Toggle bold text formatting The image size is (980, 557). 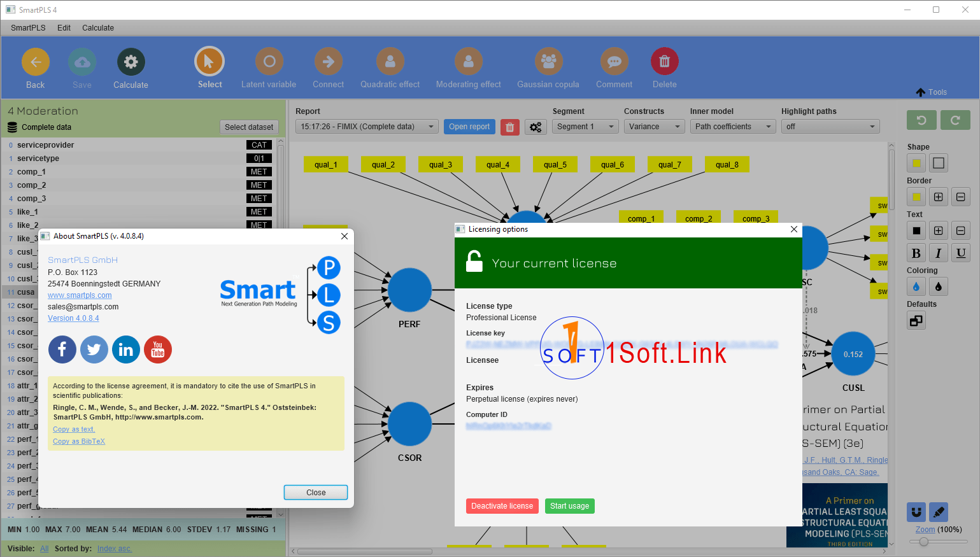click(916, 253)
